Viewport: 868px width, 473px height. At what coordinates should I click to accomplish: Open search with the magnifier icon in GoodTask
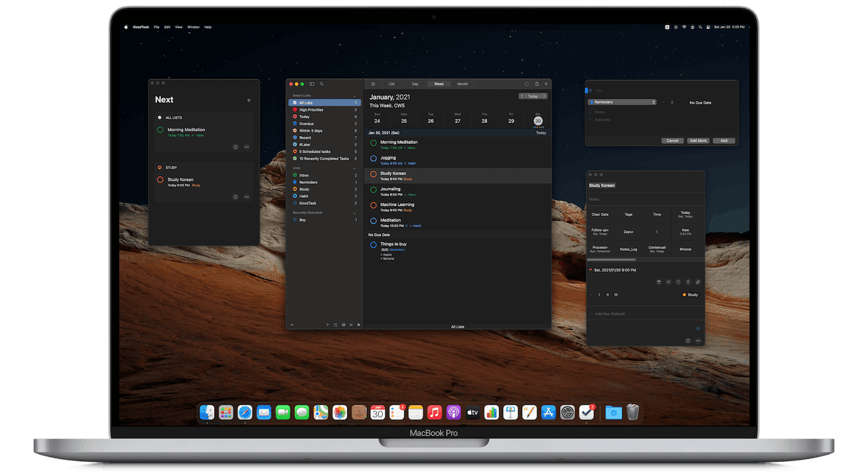[321, 84]
